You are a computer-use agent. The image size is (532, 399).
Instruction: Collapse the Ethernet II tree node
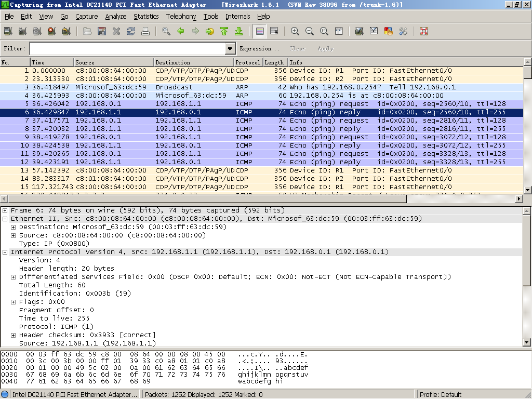pyautogui.click(x=5, y=219)
